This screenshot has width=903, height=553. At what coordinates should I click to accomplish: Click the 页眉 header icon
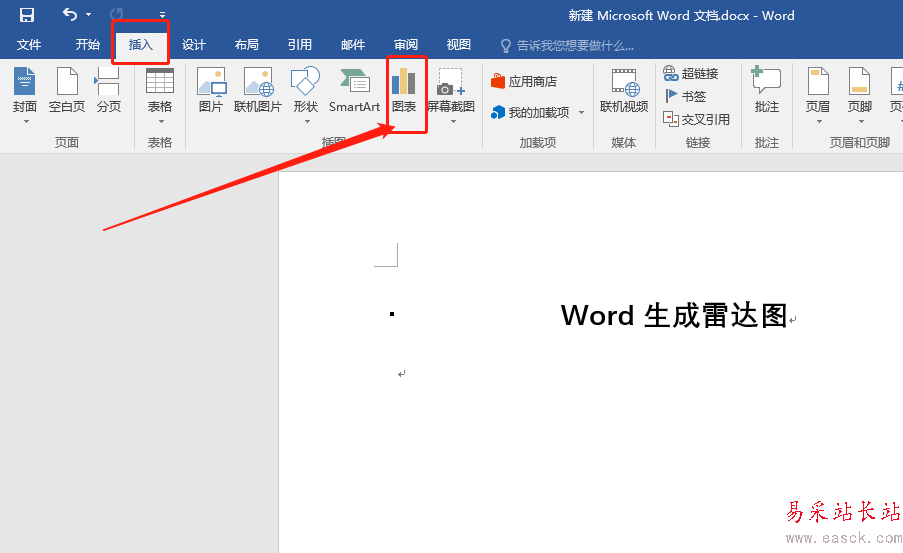[818, 81]
